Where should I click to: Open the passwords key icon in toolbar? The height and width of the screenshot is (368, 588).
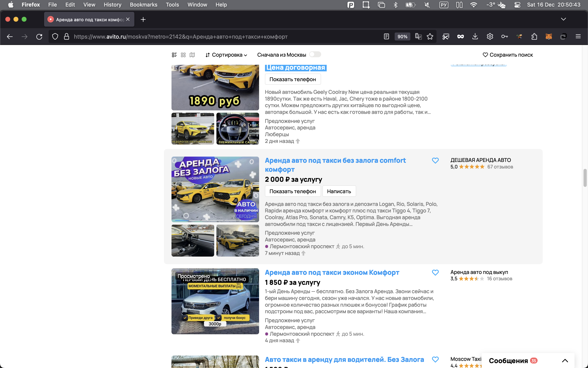tap(504, 37)
